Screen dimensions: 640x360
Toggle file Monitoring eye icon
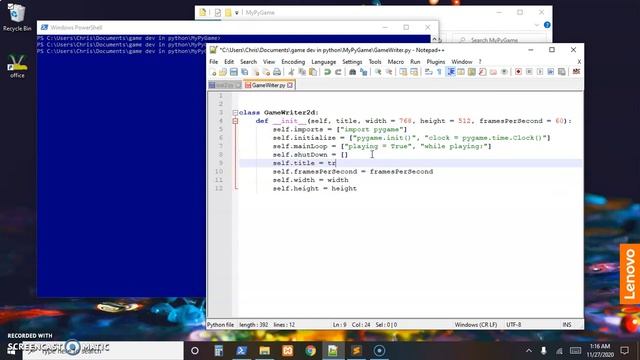504,72
